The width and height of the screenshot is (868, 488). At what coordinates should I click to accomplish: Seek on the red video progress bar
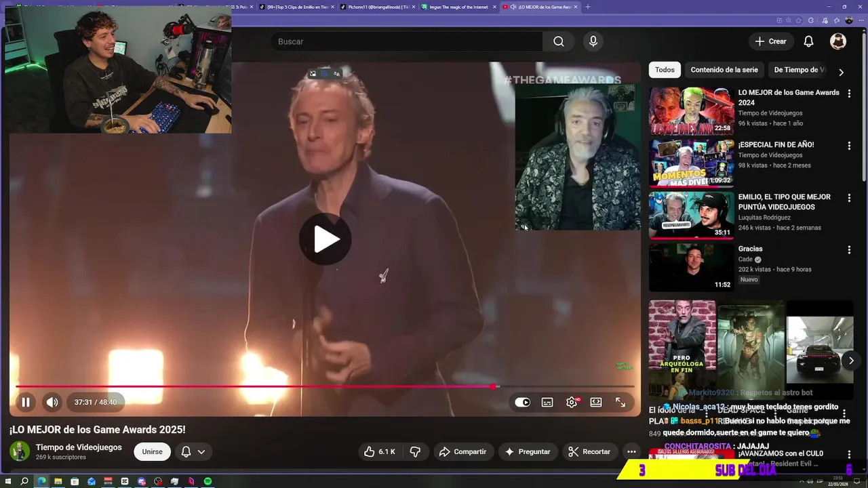click(325, 386)
